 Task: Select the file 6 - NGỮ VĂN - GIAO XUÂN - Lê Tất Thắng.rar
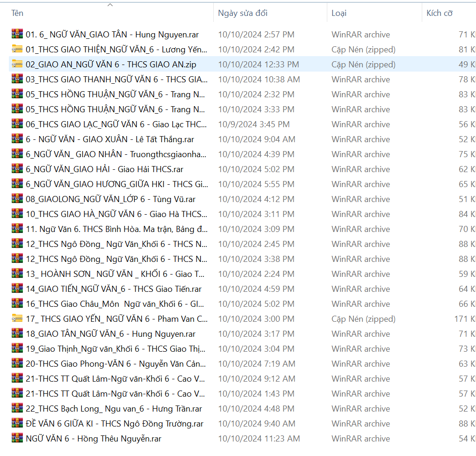(110, 139)
